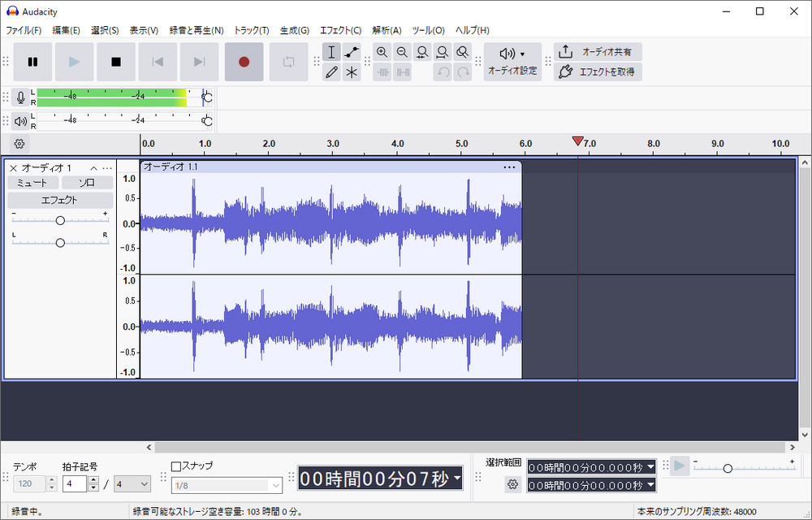The height and width of the screenshot is (520, 812).
Task: Open the ツール(O) menu
Action: (428, 30)
